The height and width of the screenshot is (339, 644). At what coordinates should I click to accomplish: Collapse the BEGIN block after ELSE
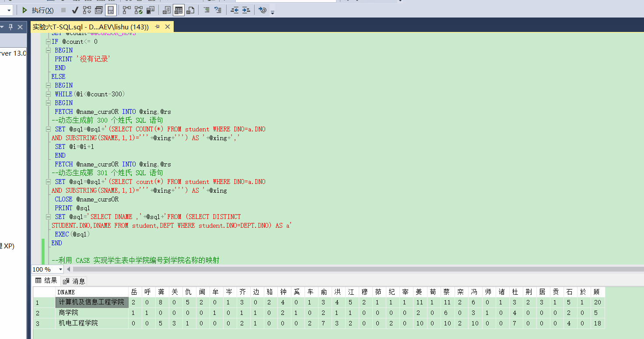48,85
